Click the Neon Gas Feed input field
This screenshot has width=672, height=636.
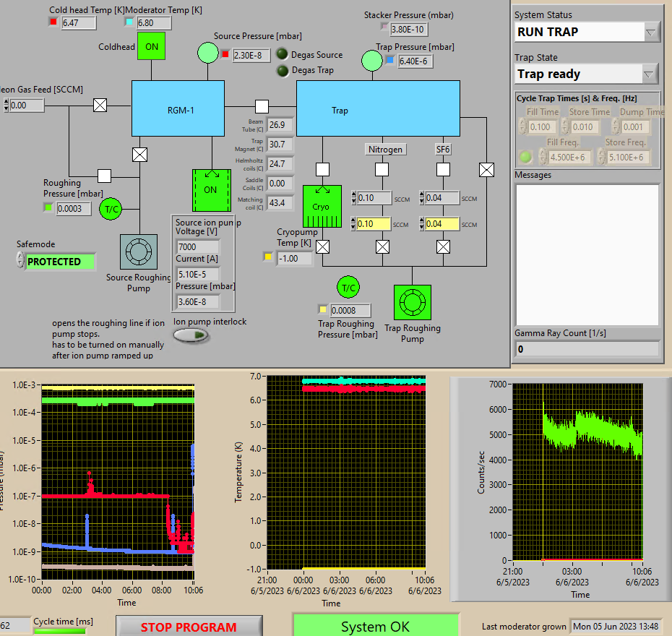27,106
